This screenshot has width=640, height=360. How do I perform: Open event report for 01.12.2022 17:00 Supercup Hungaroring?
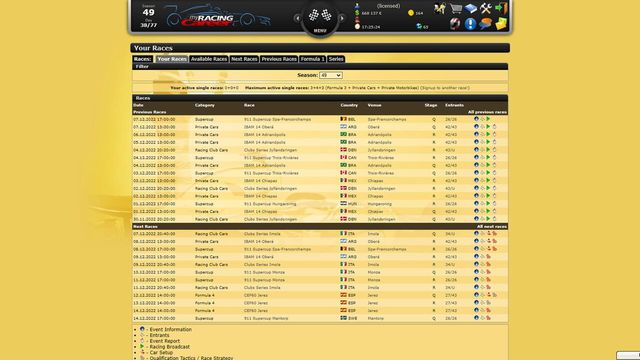tap(494, 204)
